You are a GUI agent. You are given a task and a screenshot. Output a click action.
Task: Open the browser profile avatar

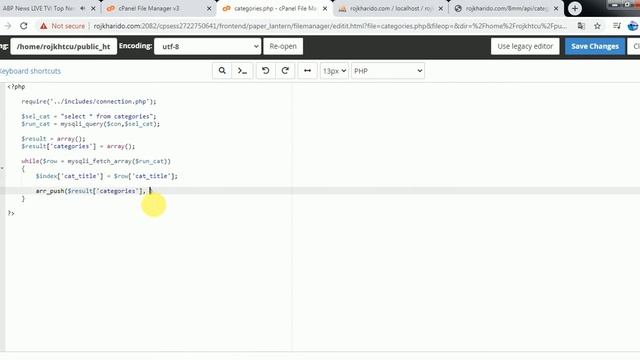pyautogui.click(x=633, y=26)
